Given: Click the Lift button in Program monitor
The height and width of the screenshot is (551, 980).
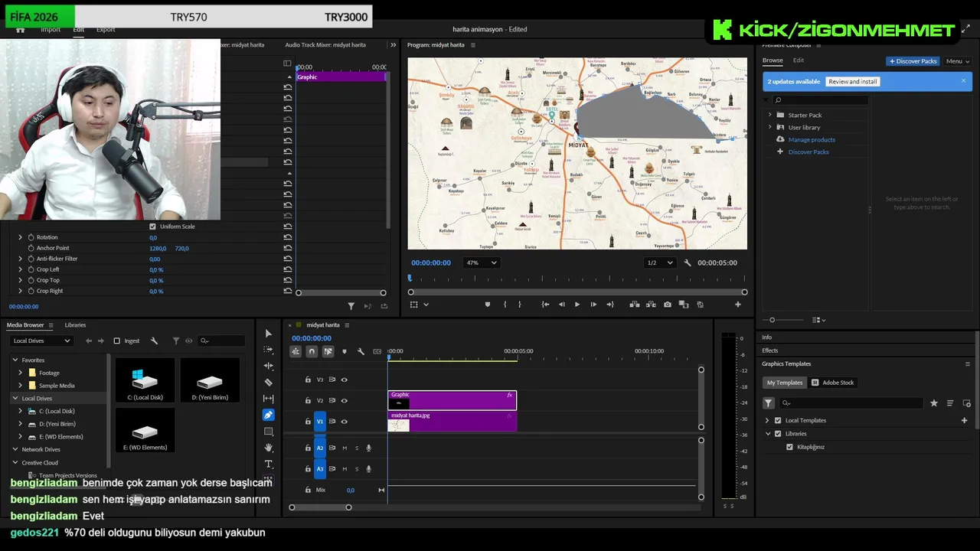Looking at the screenshot, I should click(x=635, y=305).
